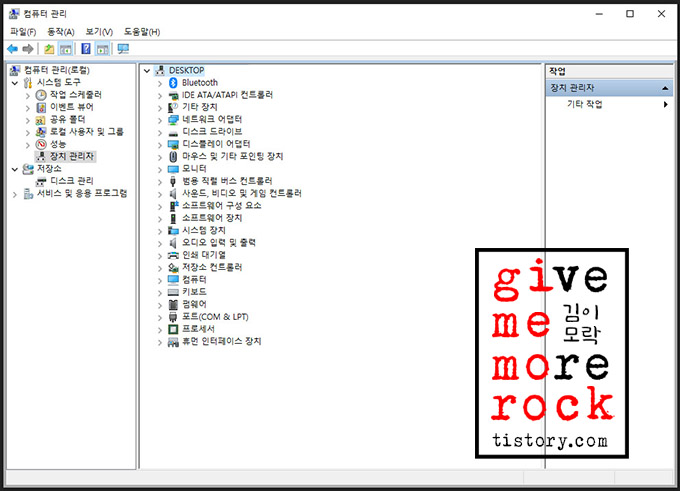680x491 pixels.
Task: Select the 디스크 드라이브 icon
Action: click(x=173, y=132)
